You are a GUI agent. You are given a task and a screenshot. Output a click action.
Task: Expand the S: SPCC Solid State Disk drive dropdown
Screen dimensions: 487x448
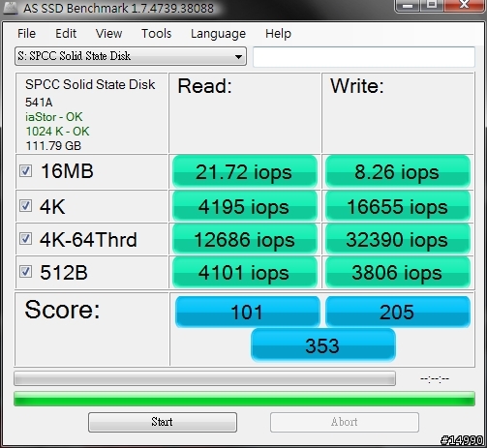tap(131, 56)
